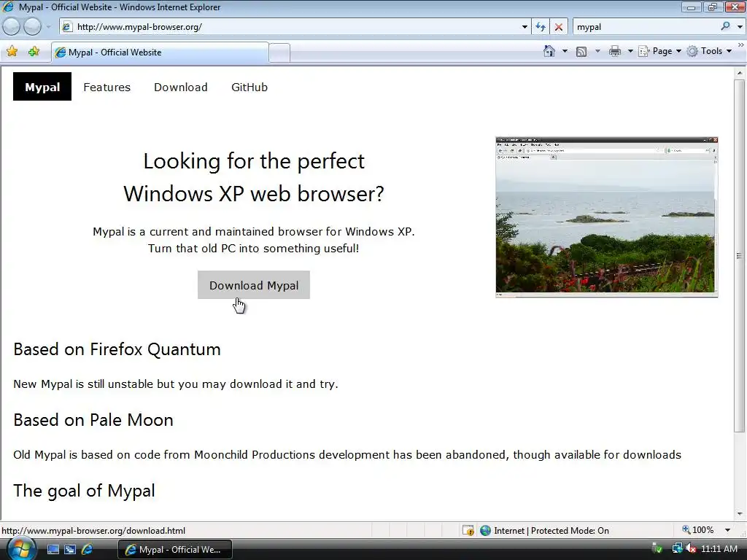Click the scrollbar up arrow

pos(740,74)
